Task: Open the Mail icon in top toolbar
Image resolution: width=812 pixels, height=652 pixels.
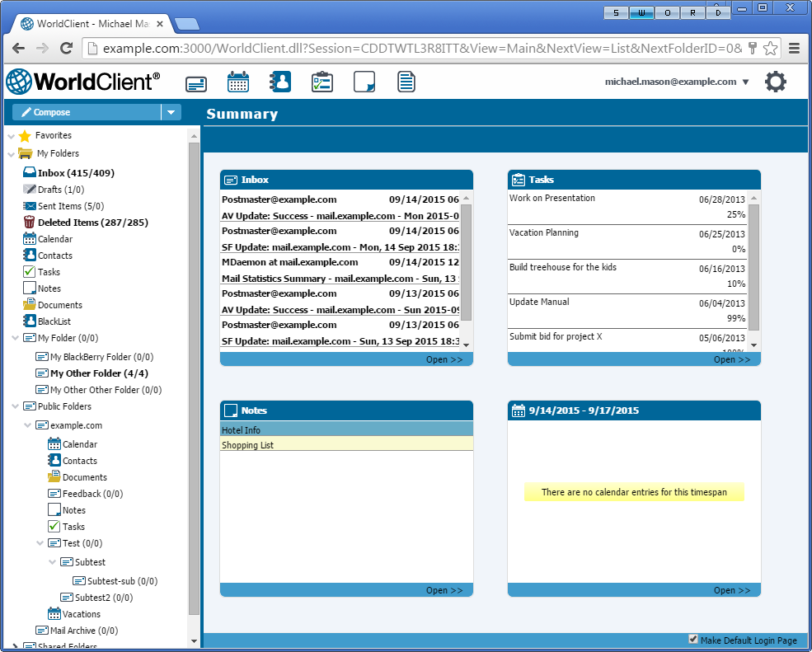Action: (196, 82)
